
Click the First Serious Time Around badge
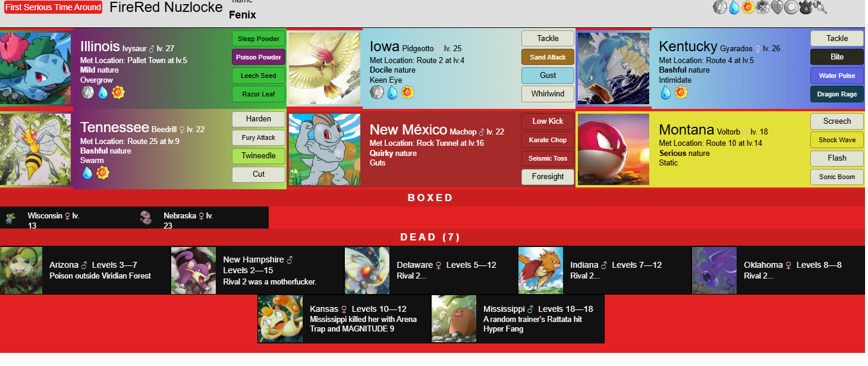[53, 7]
